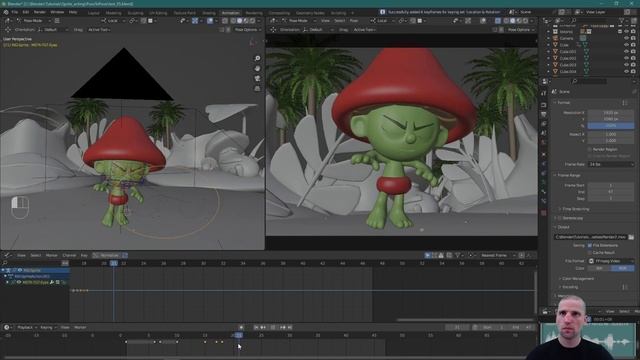The height and width of the screenshot is (360, 640).
Task: Click the timeline editor type icon
Action: pyautogui.click(x=7, y=327)
